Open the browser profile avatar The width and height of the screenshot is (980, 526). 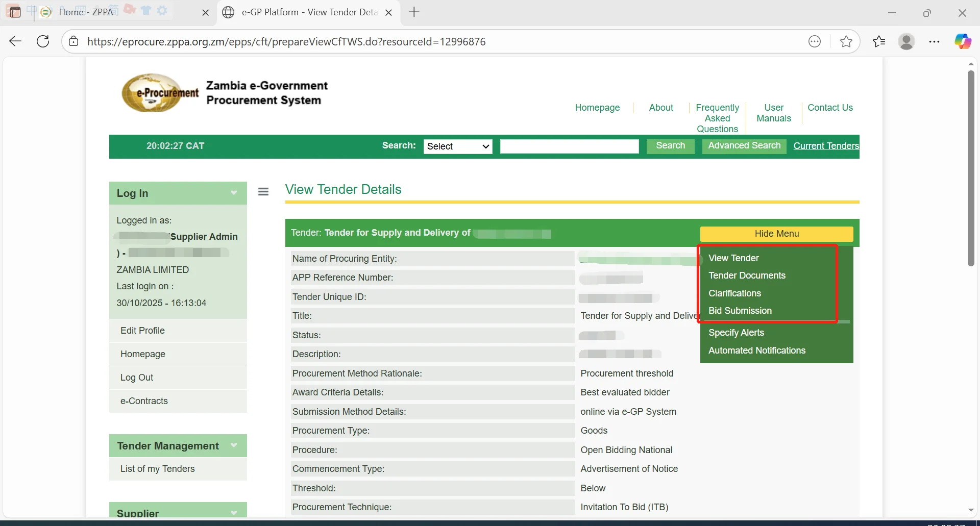(x=906, y=41)
